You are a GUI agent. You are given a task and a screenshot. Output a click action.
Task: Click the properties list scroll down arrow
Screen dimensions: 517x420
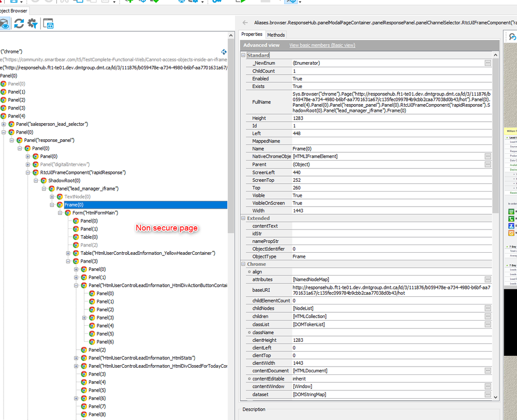[496, 397]
